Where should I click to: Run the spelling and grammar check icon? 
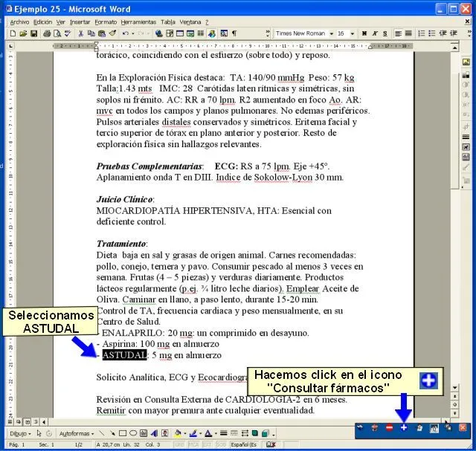[x=68, y=33]
